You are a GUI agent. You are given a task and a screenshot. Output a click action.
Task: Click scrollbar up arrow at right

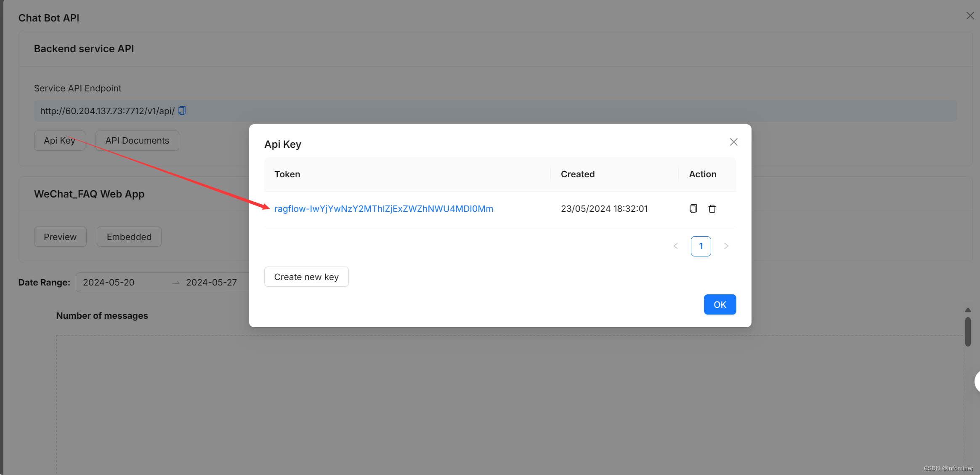pyautogui.click(x=968, y=310)
